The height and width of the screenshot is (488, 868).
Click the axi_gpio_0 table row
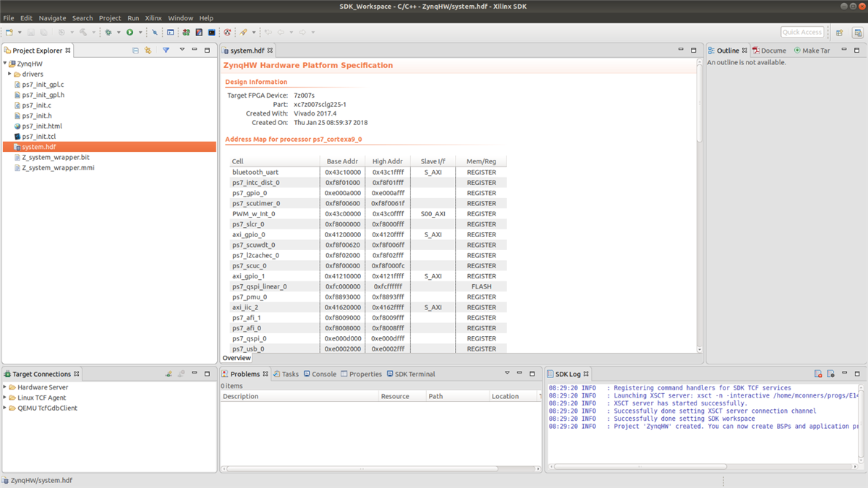[x=367, y=234]
